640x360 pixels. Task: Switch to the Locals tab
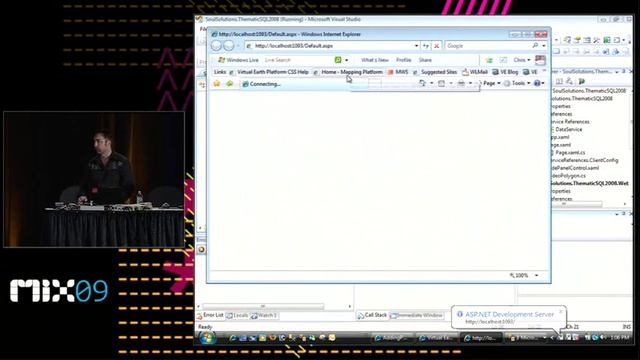[238, 315]
